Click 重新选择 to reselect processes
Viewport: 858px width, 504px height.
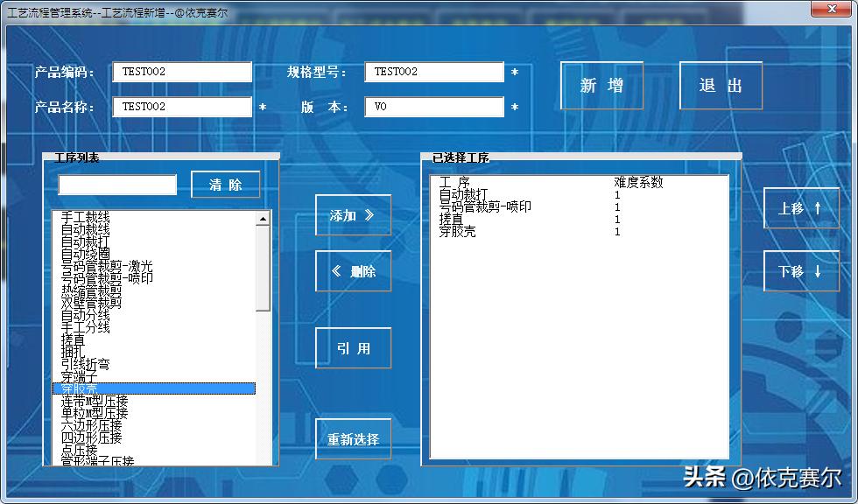(353, 438)
